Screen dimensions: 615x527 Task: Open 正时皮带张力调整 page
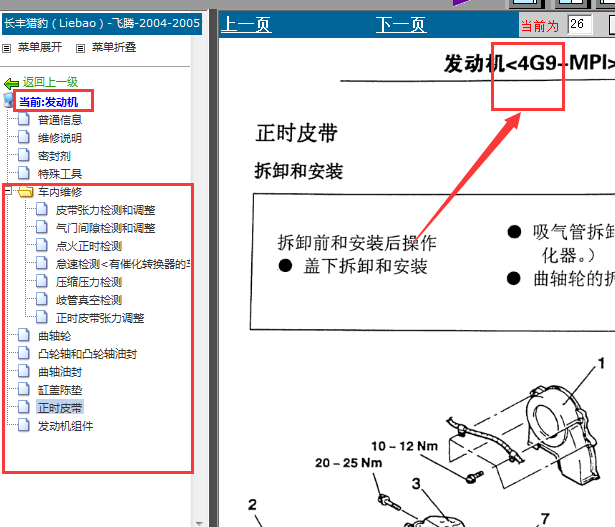click(100, 318)
